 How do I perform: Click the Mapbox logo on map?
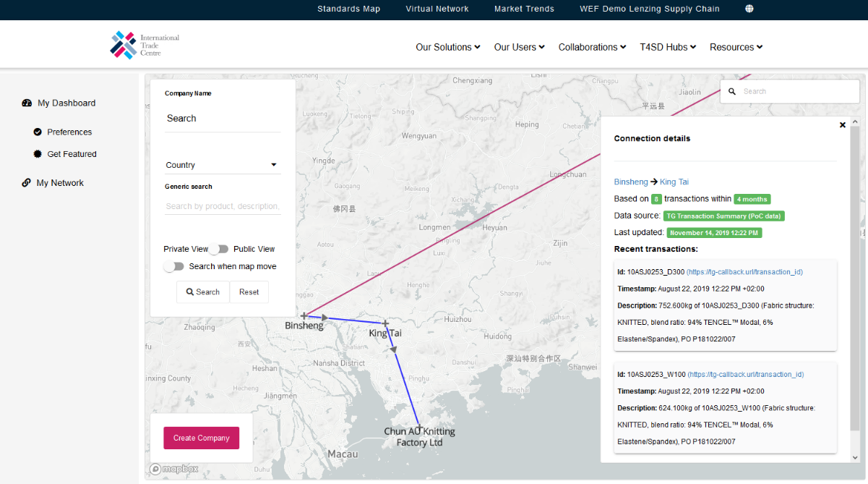coord(173,469)
